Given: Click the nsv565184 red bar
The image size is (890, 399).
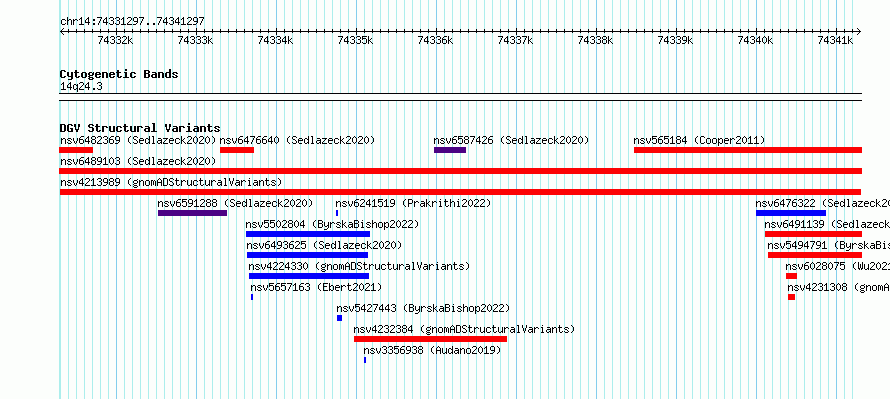Looking at the screenshot, I should click(x=748, y=150).
